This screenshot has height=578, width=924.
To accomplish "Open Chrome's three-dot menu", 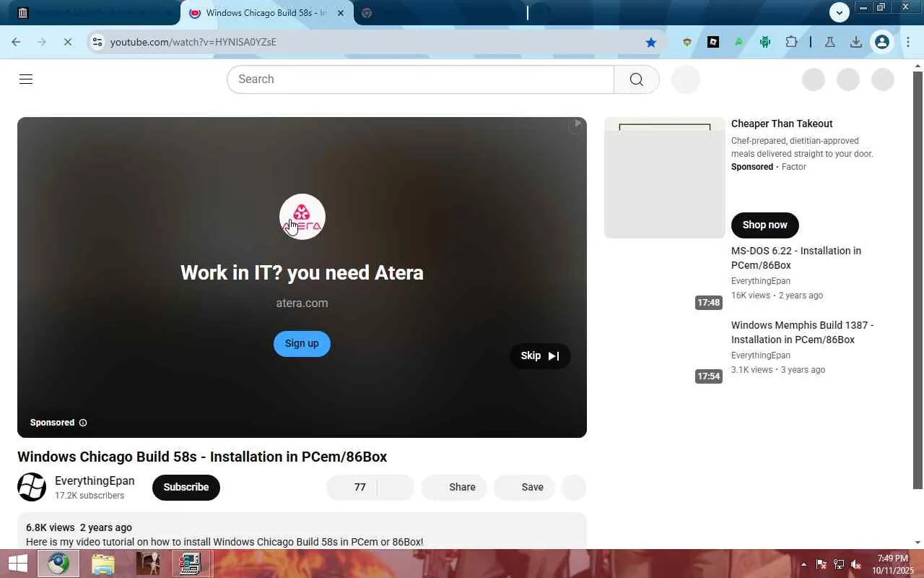I will [x=908, y=42].
